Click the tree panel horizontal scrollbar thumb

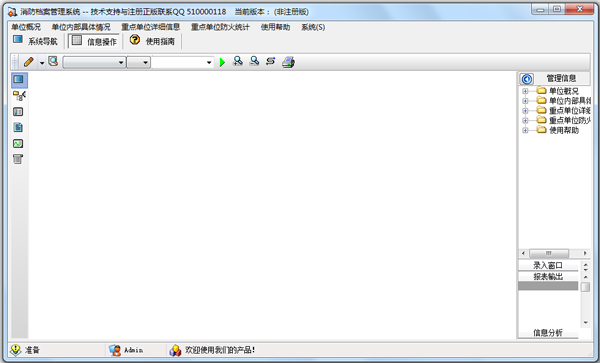pyautogui.click(x=549, y=253)
